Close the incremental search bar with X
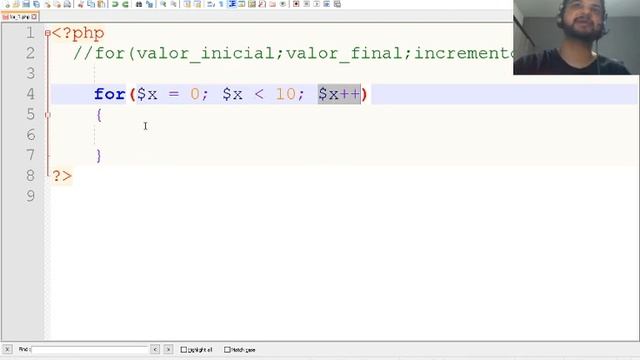The image size is (640, 360). pos(7,349)
